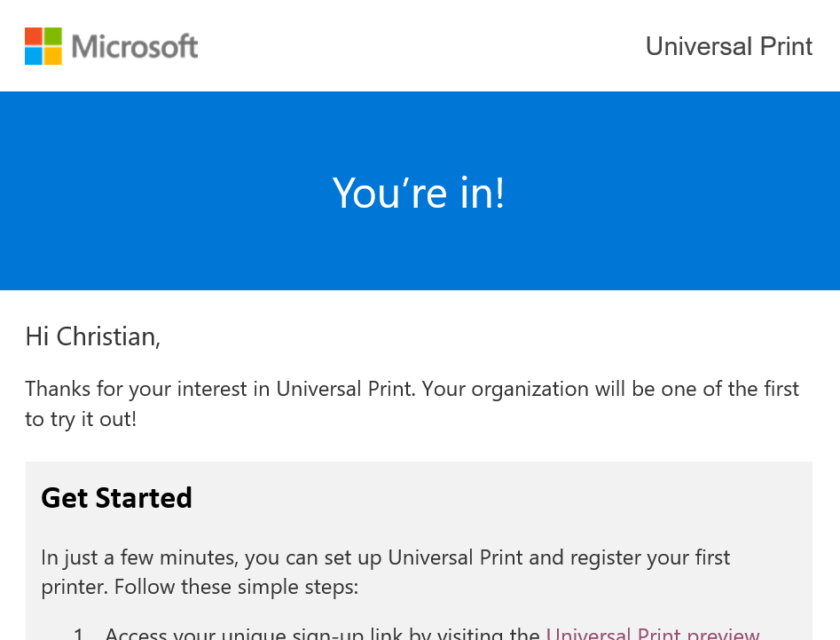The image size is (840, 640).
Task: Click the Microsoft four-square logo icon
Action: pyautogui.click(x=43, y=46)
